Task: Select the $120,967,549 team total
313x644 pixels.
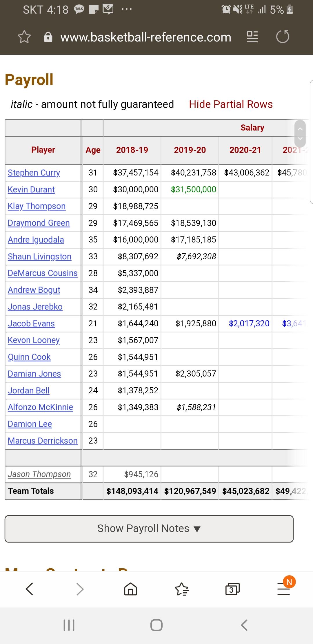Action: pyautogui.click(x=190, y=491)
